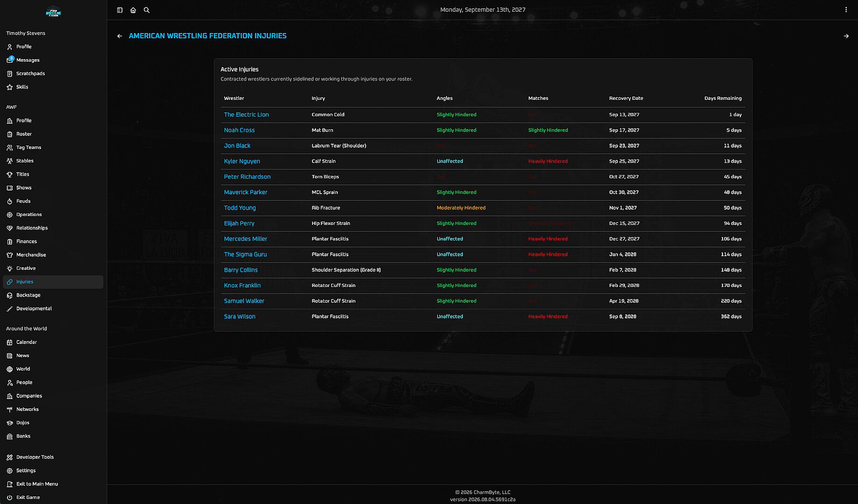Open Timothy Stevens' Profile item
This screenshot has height=504, width=858.
pos(53,47)
